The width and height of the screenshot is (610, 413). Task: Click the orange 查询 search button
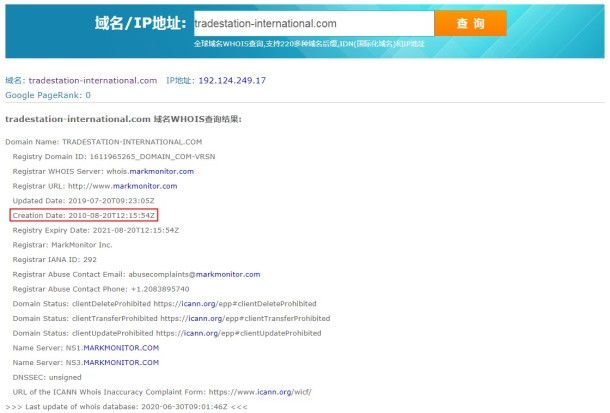(470, 23)
